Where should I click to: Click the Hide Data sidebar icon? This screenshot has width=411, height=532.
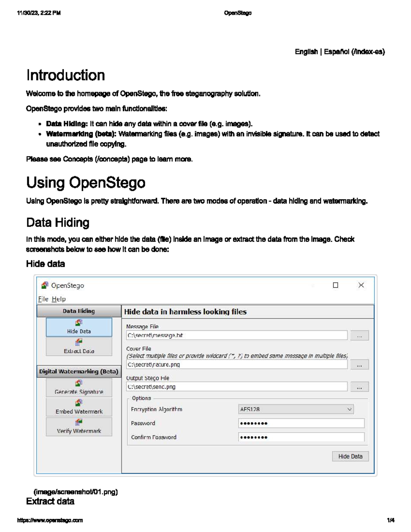[x=79, y=323]
